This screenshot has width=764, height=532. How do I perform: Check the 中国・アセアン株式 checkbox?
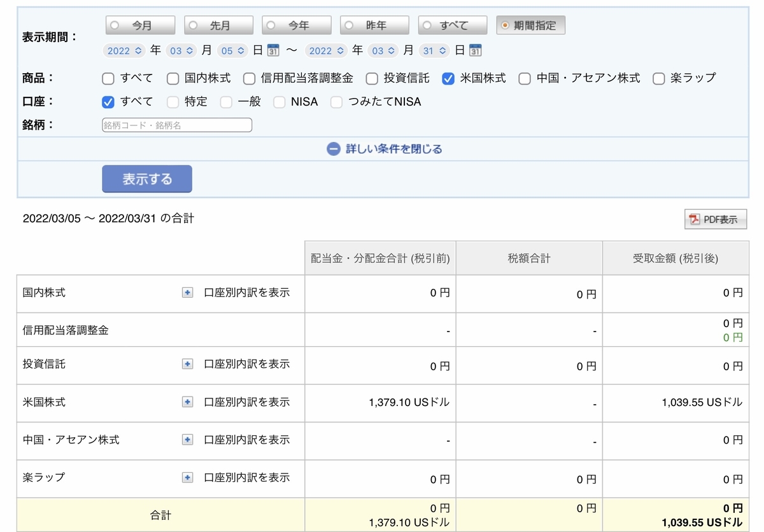click(x=525, y=78)
